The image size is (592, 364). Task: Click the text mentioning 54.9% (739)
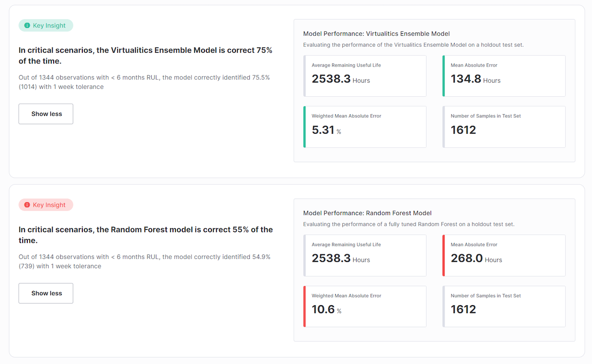(144, 261)
